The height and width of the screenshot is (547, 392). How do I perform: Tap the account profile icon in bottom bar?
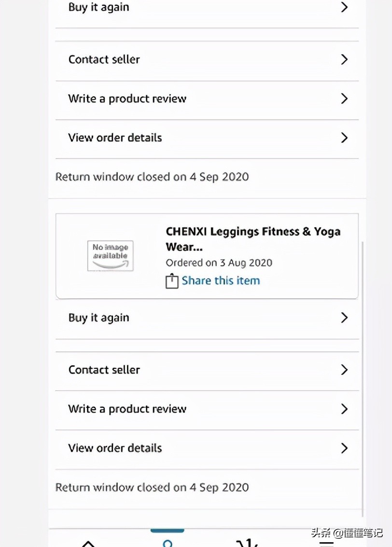(168, 543)
